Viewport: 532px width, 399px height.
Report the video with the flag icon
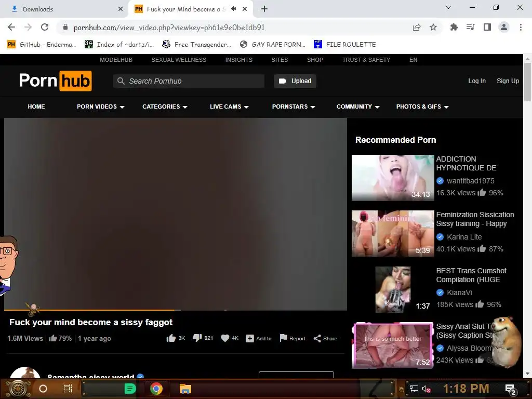[x=283, y=338]
